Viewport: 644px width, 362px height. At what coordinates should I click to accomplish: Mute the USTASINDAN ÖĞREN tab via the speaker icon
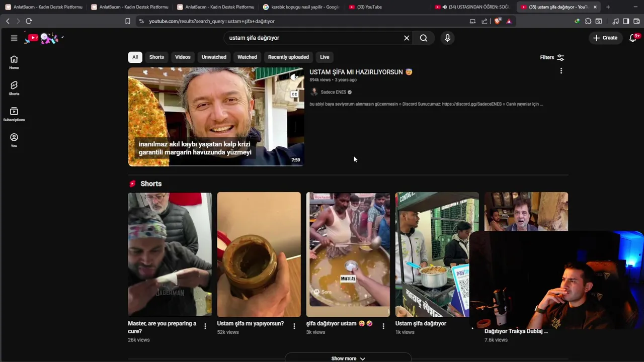tap(444, 7)
